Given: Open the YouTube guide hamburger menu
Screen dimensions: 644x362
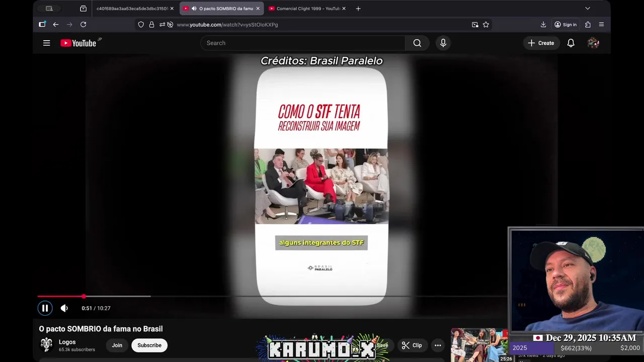Looking at the screenshot, I should point(46,43).
